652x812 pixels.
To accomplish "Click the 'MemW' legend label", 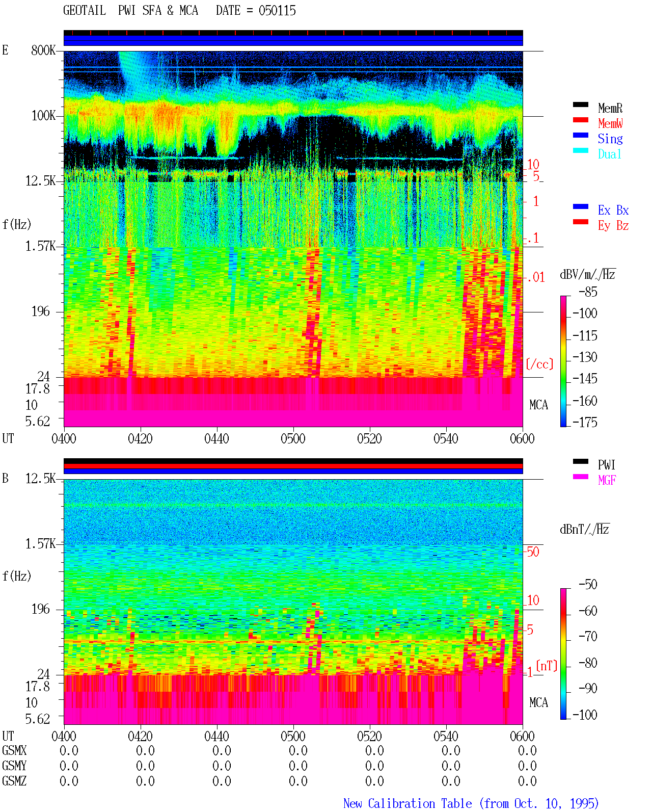I will click(610, 123).
